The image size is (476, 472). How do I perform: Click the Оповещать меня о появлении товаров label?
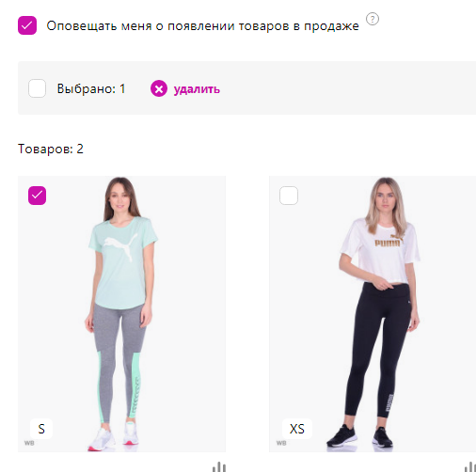202,25
